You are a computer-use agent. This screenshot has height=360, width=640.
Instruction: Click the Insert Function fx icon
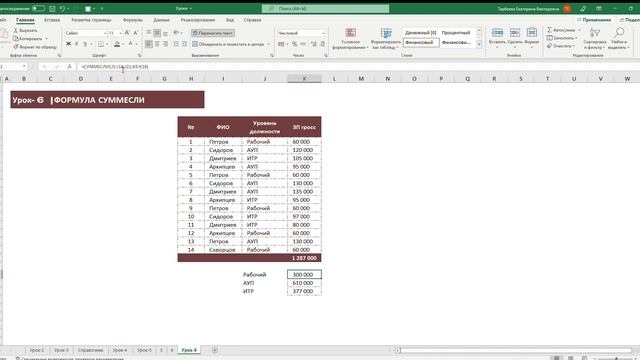point(69,67)
